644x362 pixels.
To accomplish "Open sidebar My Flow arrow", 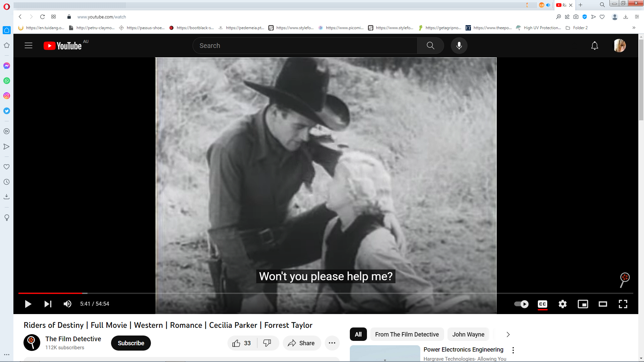I will click(7, 146).
